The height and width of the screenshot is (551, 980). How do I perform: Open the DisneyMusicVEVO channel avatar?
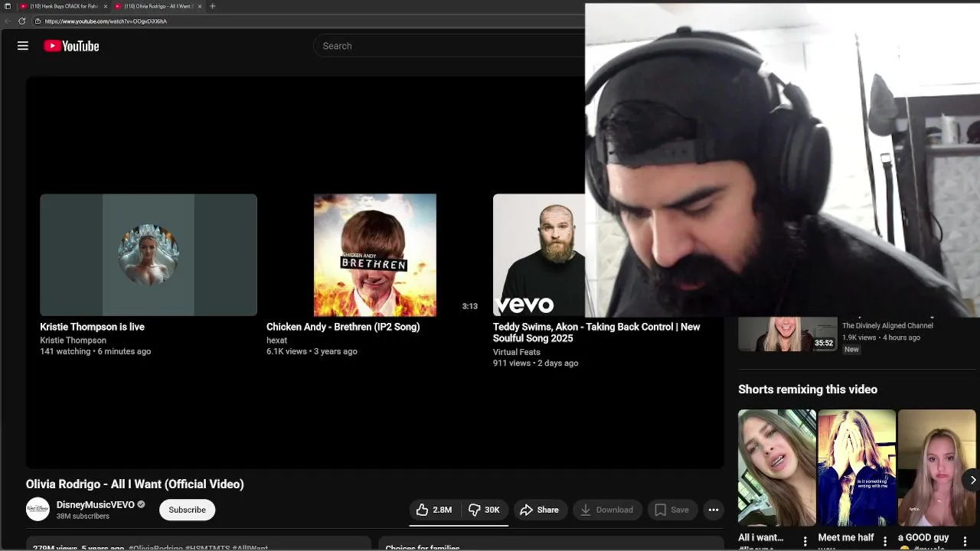coord(38,510)
